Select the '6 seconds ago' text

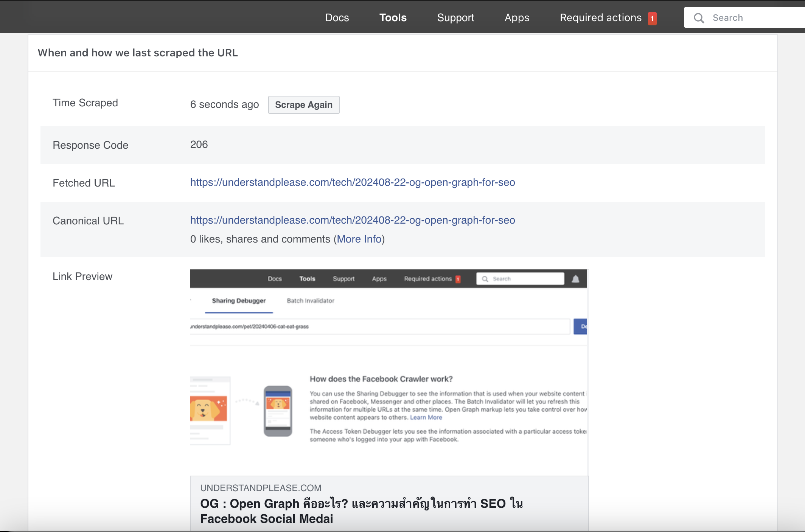click(x=225, y=104)
